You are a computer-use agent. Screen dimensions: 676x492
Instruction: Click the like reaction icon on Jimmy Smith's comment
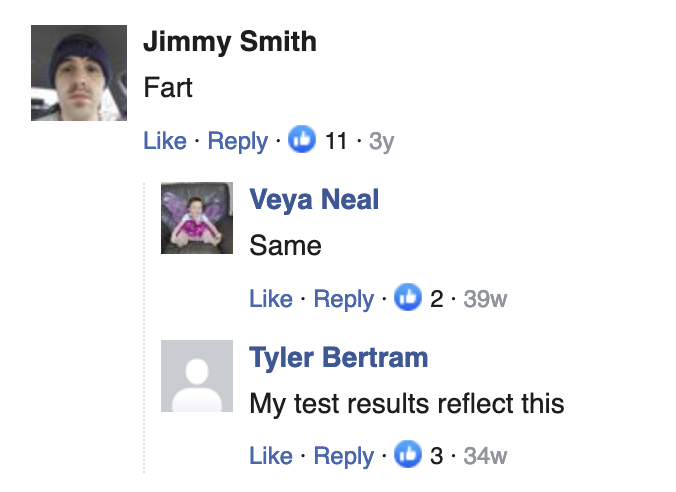302,141
